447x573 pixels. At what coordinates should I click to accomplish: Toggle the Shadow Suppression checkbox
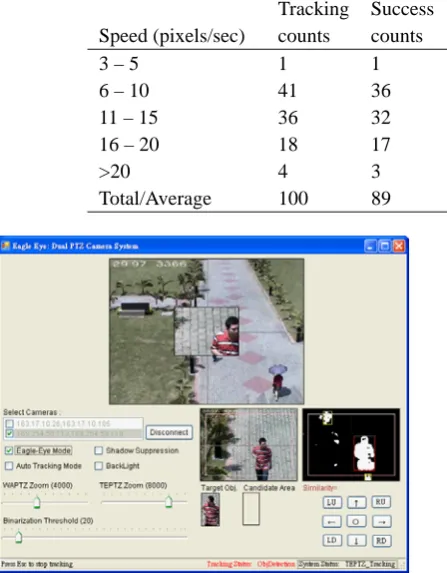(98, 451)
